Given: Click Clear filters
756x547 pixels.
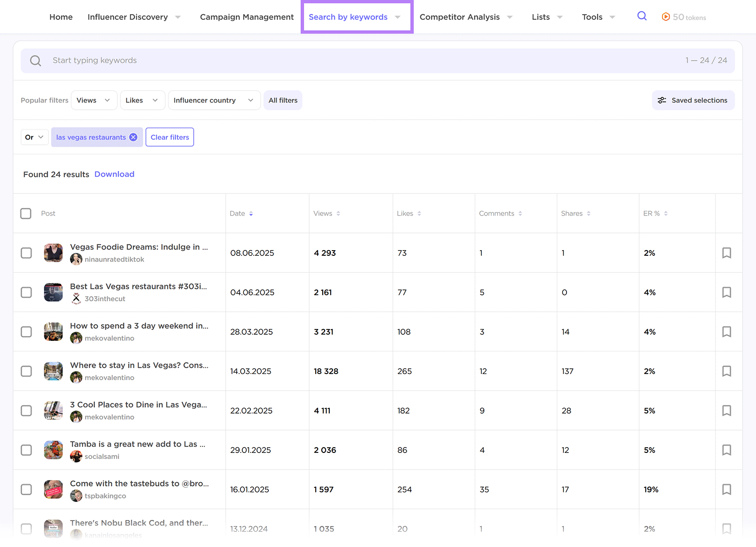Looking at the screenshot, I should click(169, 137).
